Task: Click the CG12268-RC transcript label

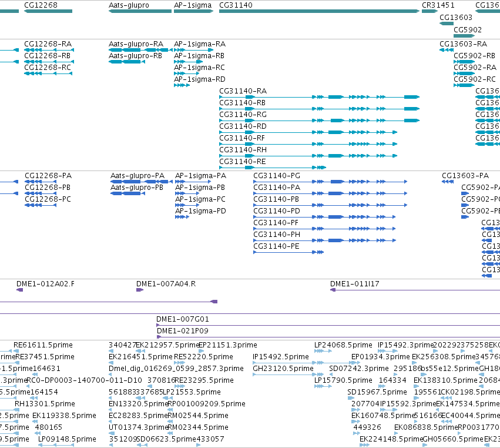Action: tap(48, 68)
